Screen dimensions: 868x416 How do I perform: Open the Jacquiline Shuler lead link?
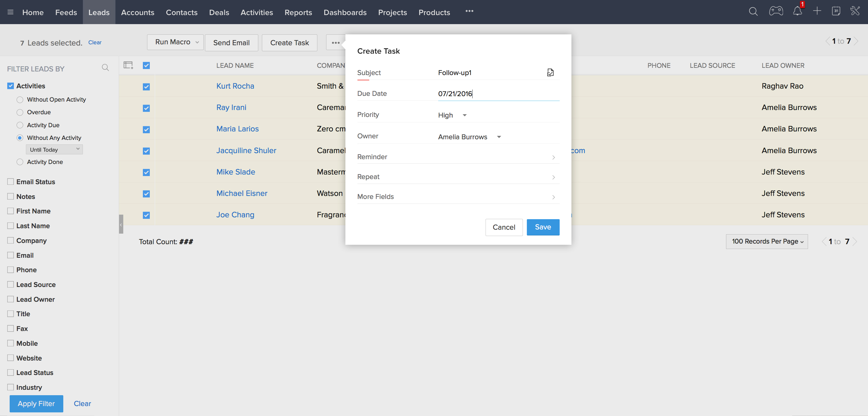pos(246,150)
